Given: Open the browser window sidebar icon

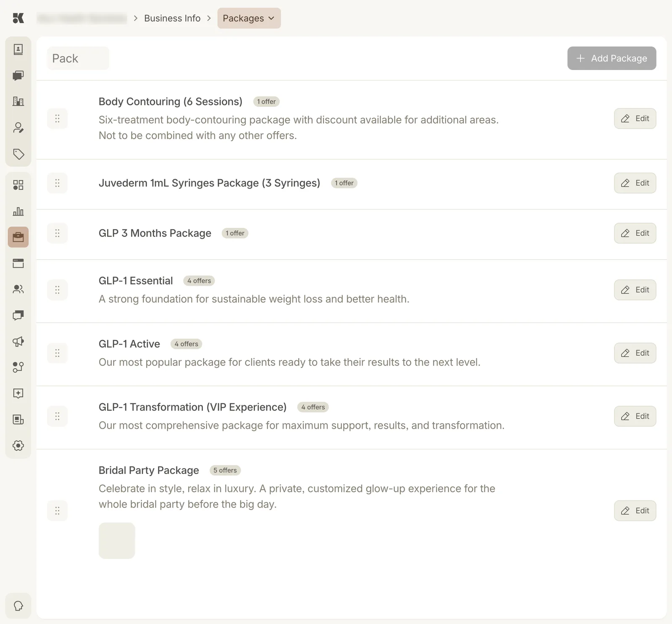Looking at the screenshot, I should tap(18, 263).
